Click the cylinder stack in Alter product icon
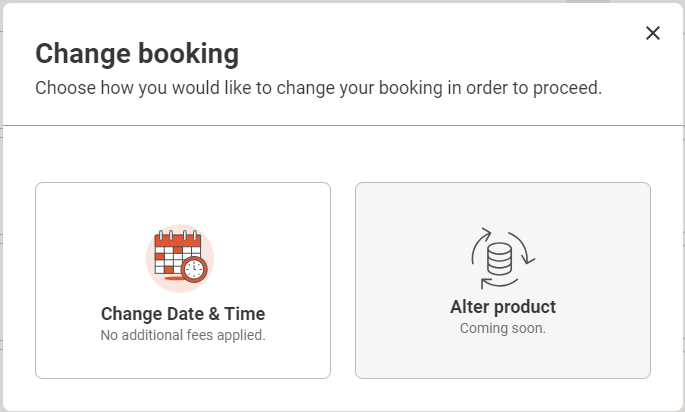Screen dimensions: 685x412 tap(499, 259)
